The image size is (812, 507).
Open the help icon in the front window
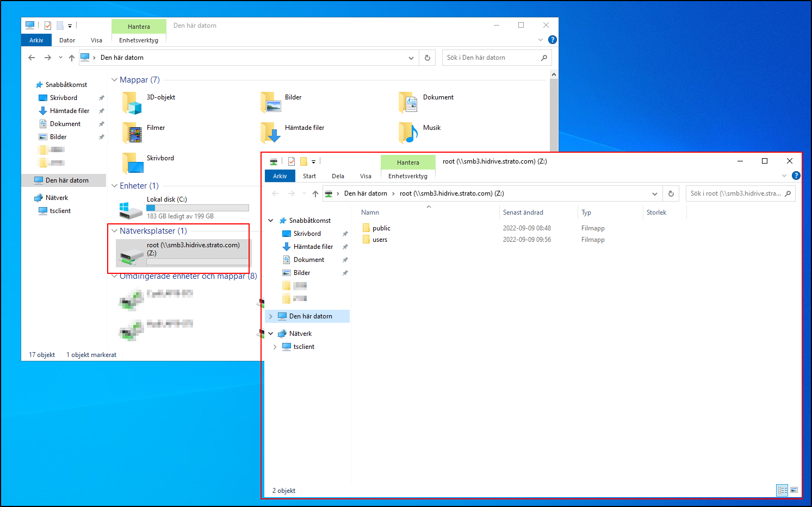point(796,176)
